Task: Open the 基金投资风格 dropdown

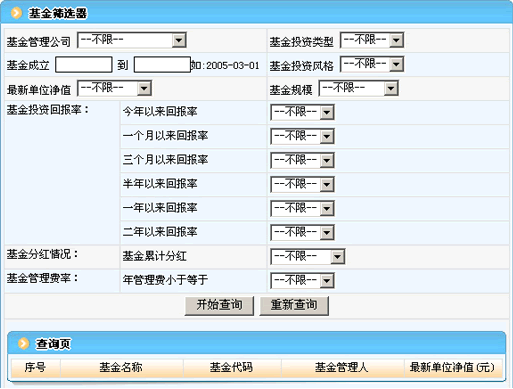Action: click(x=372, y=64)
